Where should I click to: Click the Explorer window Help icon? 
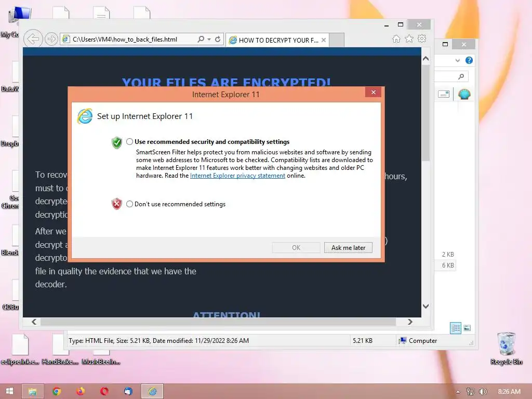pyautogui.click(x=469, y=60)
